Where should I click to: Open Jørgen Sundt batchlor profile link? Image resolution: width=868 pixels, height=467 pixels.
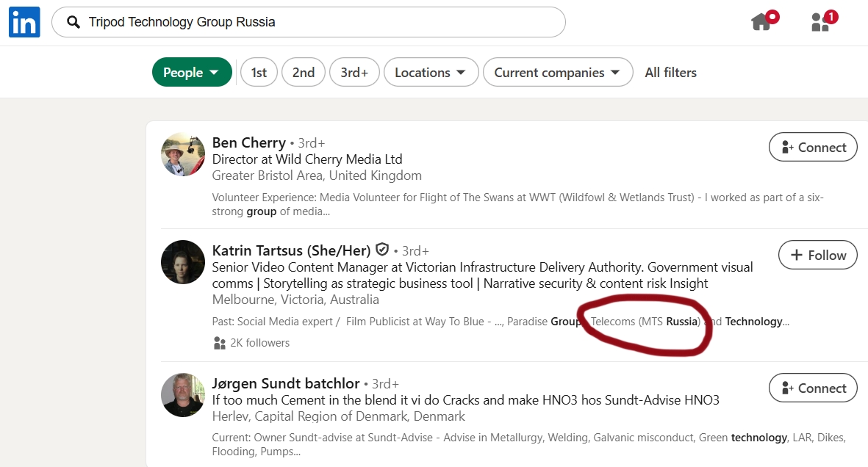[x=286, y=383]
